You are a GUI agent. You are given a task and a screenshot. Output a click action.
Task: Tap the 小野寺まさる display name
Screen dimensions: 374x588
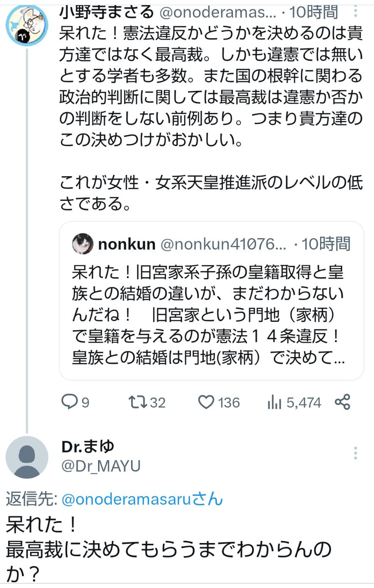(x=107, y=12)
